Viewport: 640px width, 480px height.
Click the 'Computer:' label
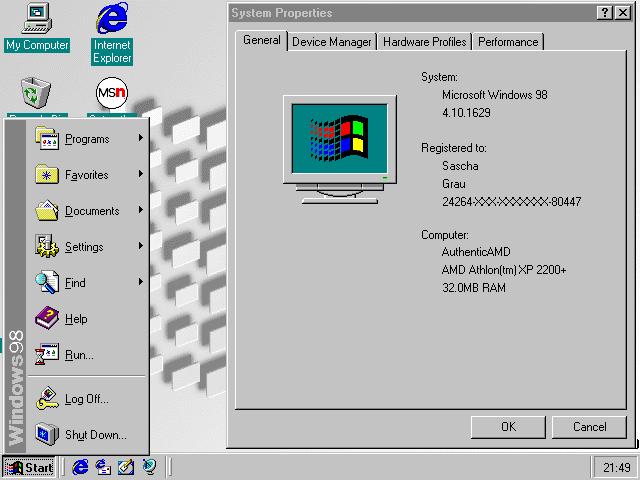pos(445,235)
